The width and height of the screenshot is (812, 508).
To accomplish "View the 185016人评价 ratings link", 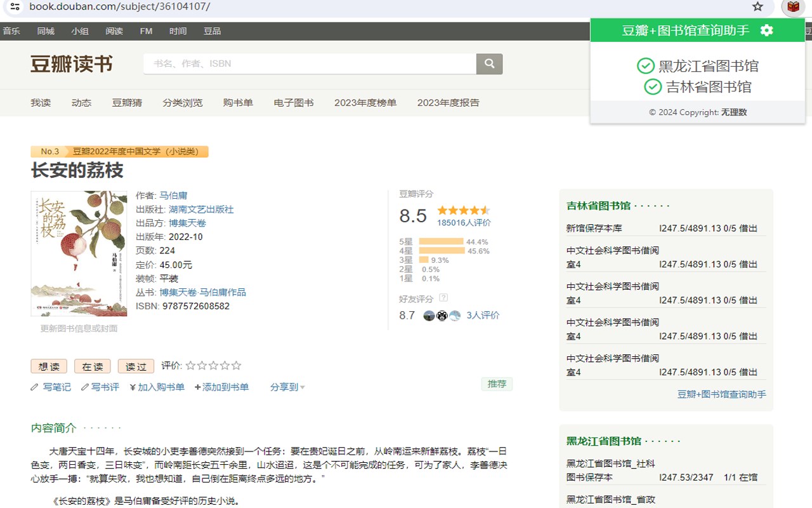I will (x=464, y=223).
